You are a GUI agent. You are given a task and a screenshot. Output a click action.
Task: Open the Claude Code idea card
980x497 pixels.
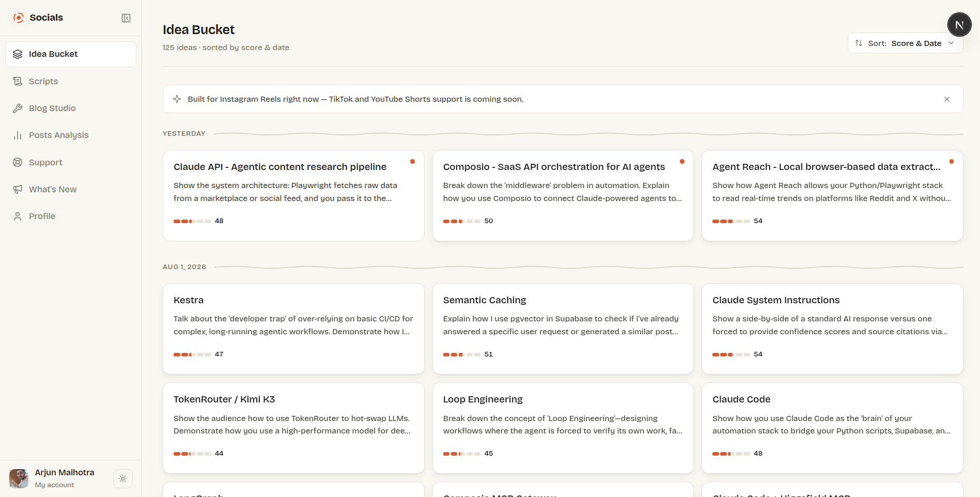click(x=832, y=428)
